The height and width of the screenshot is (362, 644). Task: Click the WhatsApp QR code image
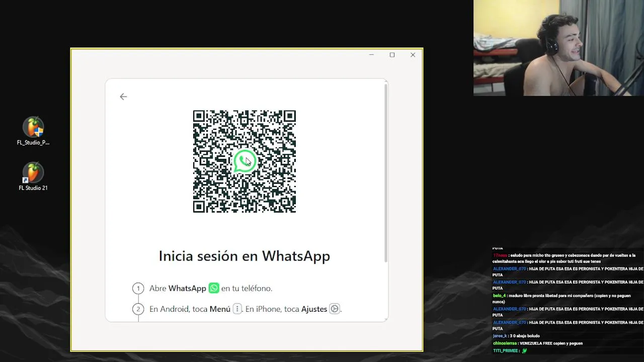click(245, 161)
